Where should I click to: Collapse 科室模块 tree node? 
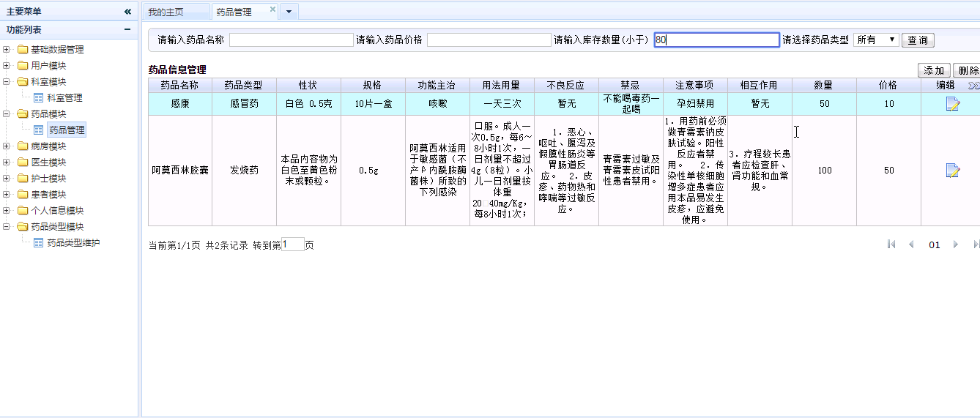[x=7, y=82]
